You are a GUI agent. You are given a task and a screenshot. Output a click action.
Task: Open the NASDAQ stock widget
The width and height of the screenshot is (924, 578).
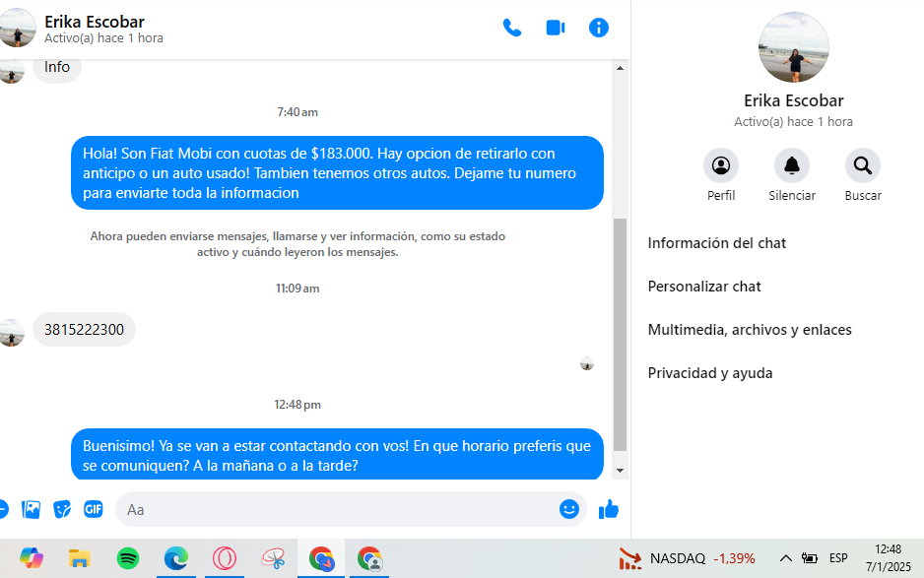pos(688,558)
